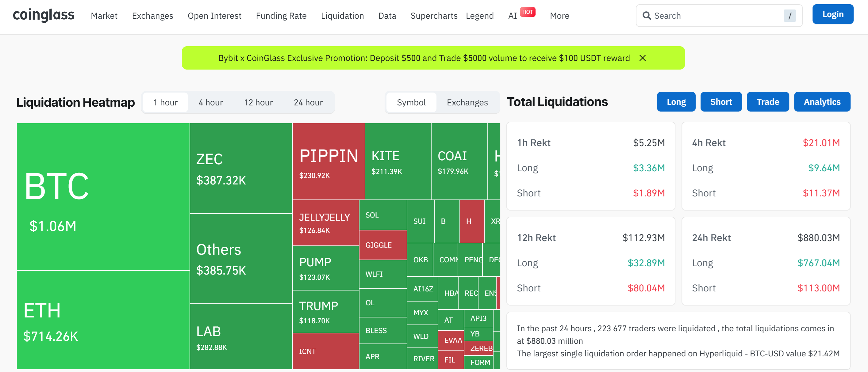Open the More menu
This screenshot has width=868, height=372.
coord(559,16)
